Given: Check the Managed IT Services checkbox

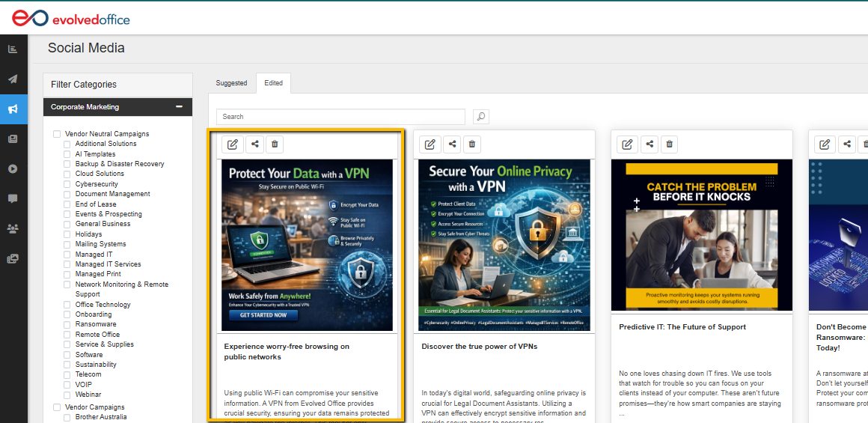Looking at the screenshot, I should [67, 264].
